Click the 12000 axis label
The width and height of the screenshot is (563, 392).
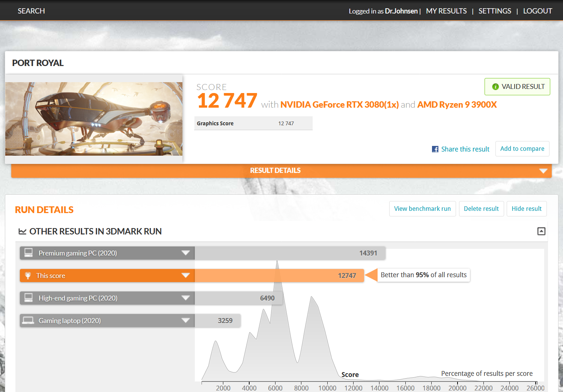tap(353, 388)
